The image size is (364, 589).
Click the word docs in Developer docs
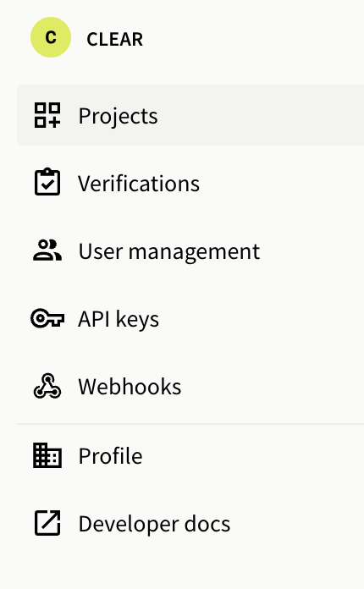[x=207, y=524]
